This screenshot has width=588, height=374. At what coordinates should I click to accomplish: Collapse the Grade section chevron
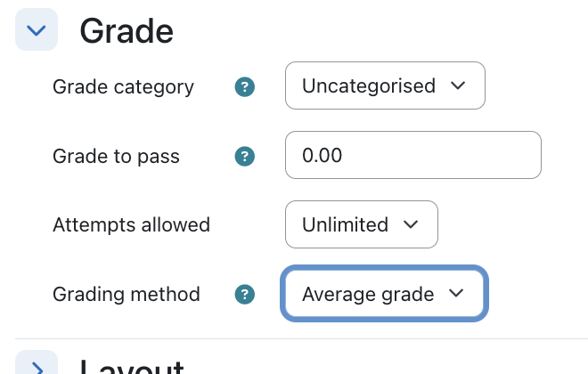point(37,29)
